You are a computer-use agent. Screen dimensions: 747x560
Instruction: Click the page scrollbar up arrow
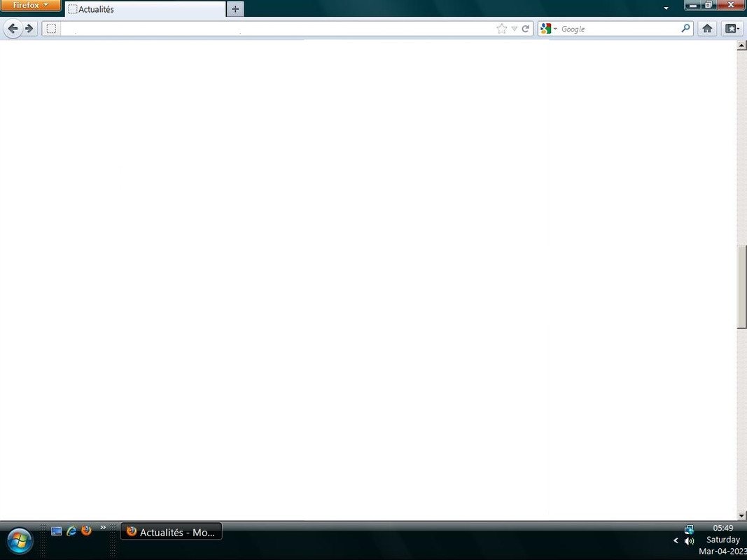click(x=741, y=45)
